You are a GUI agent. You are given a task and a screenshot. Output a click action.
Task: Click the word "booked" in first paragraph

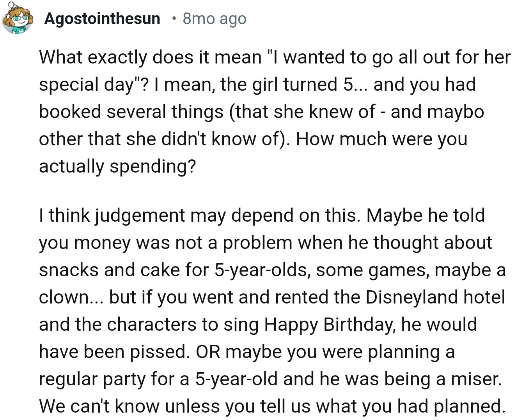(x=69, y=112)
